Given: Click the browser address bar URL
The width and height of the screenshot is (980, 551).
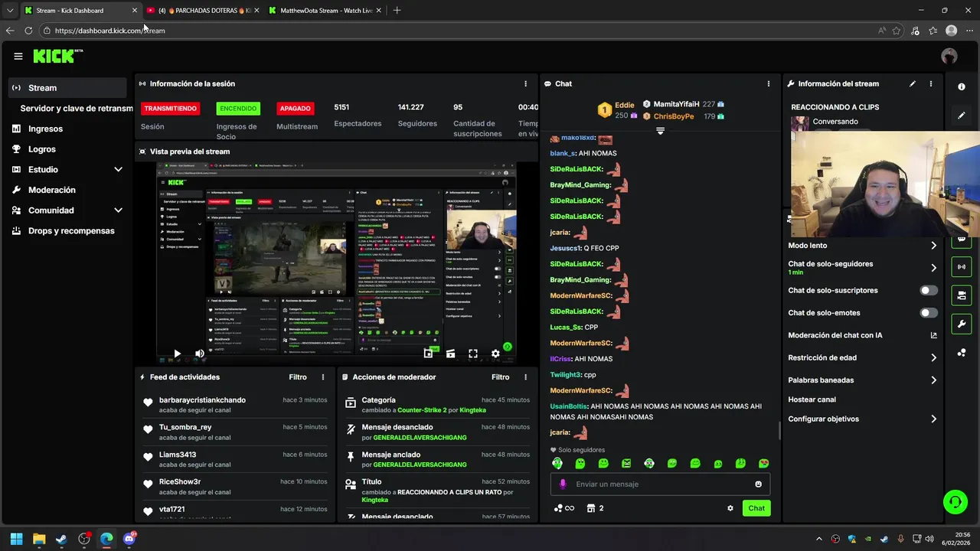Looking at the screenshot, I should click(x=109, y=31).
